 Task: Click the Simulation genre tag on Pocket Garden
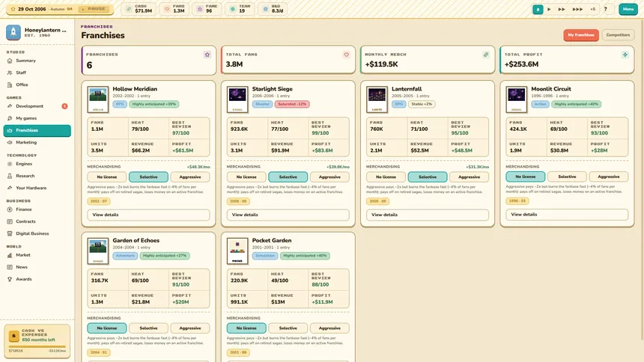265,256
